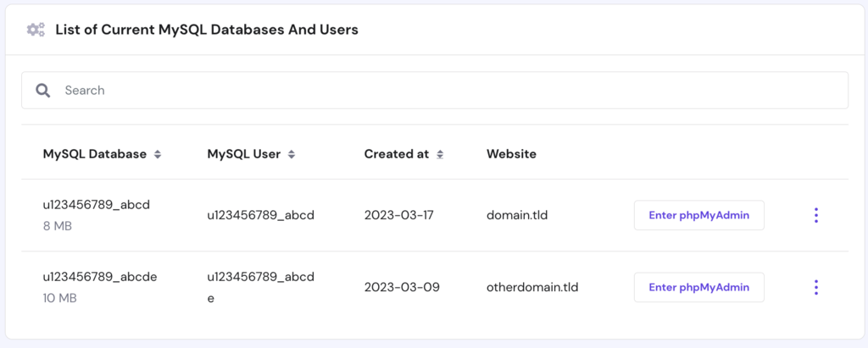The height and width of the screenshot is (348, 868).
Task: Click the 2023-03-09 creation date
Action: point(402,287)
